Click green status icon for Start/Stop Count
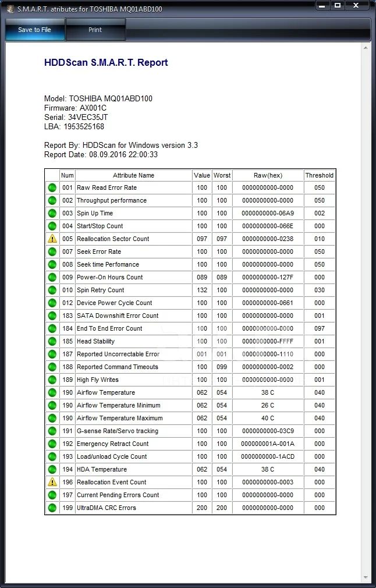Viewport: 376px width, 588px height. 52,226
